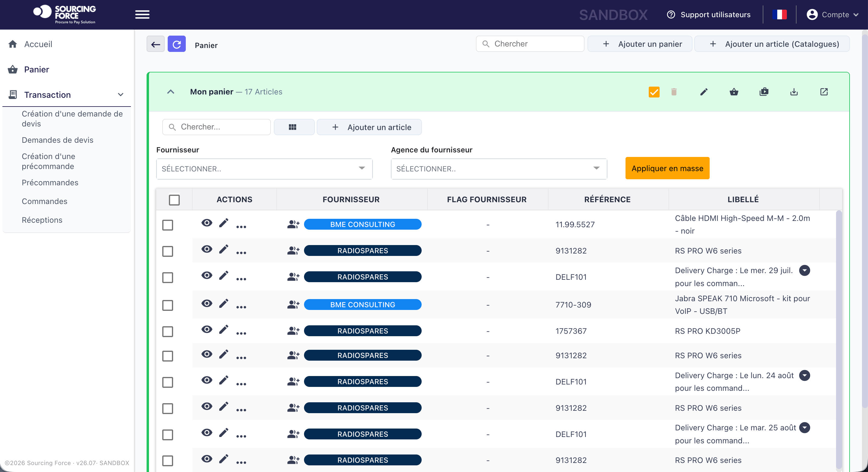Open Support utilisateurs help
The image size is (868, 472).
709,14
